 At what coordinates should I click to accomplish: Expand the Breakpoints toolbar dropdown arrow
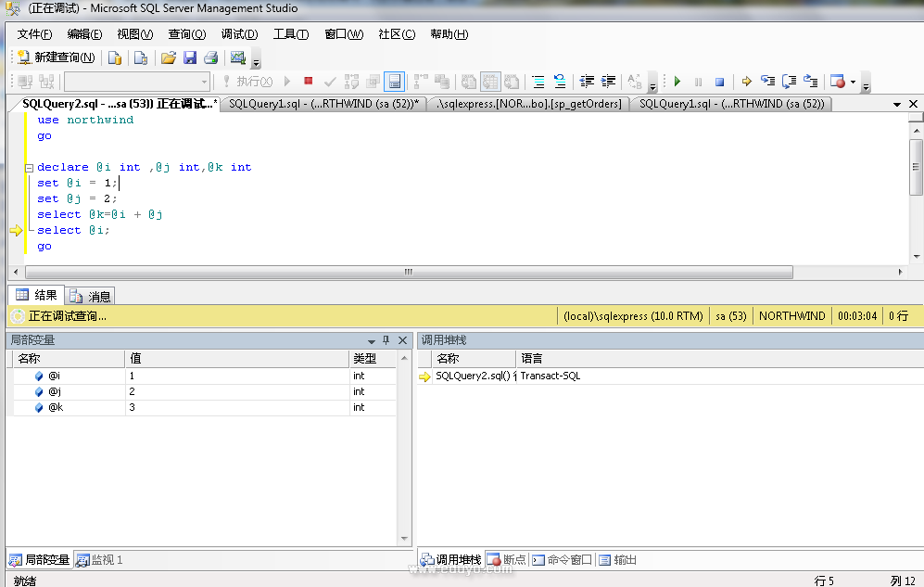pyautogui.click(x=853, y=82)
